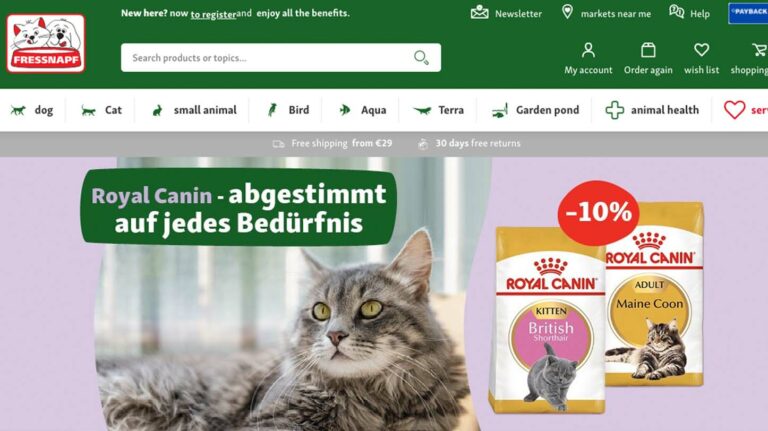Follow the 'to register' link
Viewport: 768px width, 431px height.
(214, 14)
